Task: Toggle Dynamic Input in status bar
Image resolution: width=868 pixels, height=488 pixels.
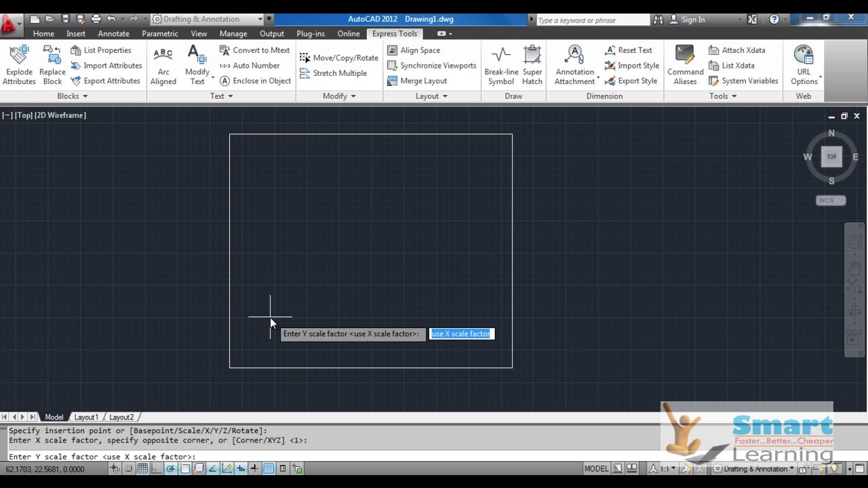Action: pyautogui.click(x=240, y=468)
